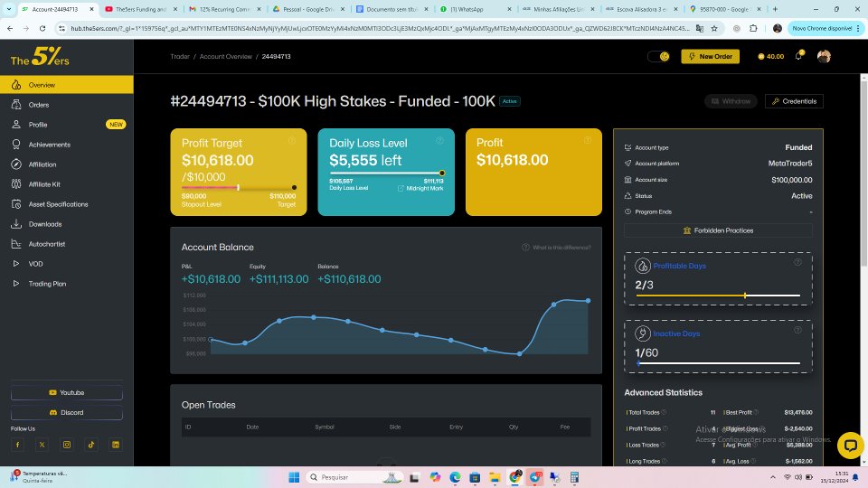Image resolution: width=868 pixels, height=488 pixels.
Task: Toggle the dark/light theme switch
Action: [659, 56]
